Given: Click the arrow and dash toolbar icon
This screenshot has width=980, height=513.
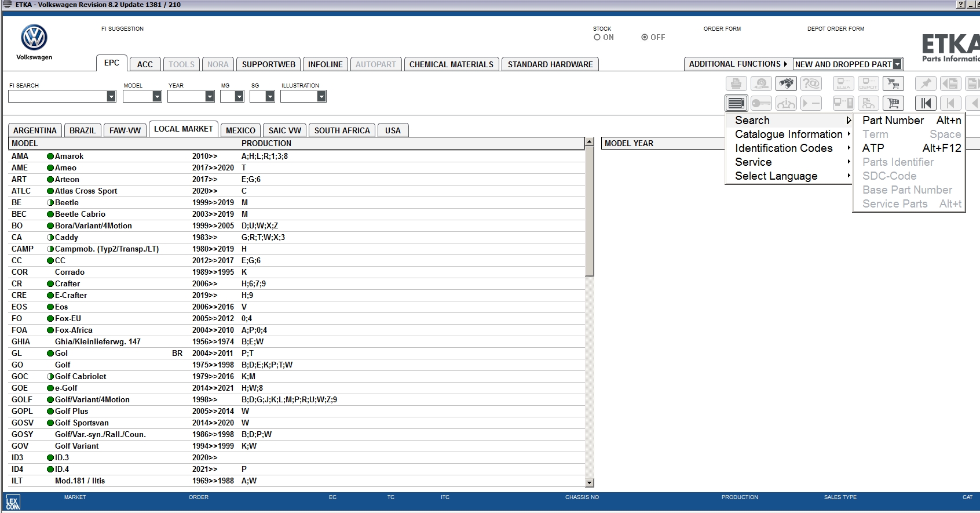Looking at the screenshot, I should pos(811,103).
